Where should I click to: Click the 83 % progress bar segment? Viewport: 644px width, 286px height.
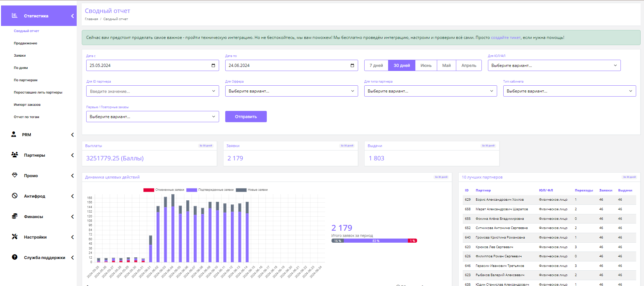pos(376,241)
